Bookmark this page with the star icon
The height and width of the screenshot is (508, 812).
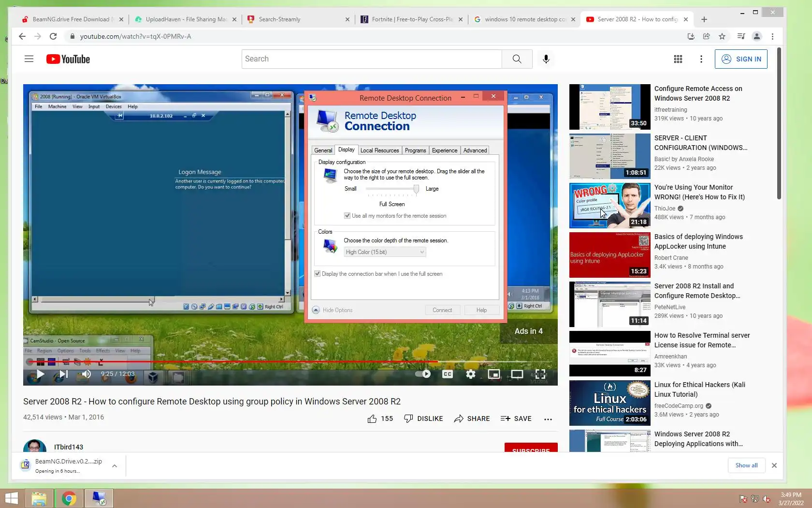coord(722,36)
